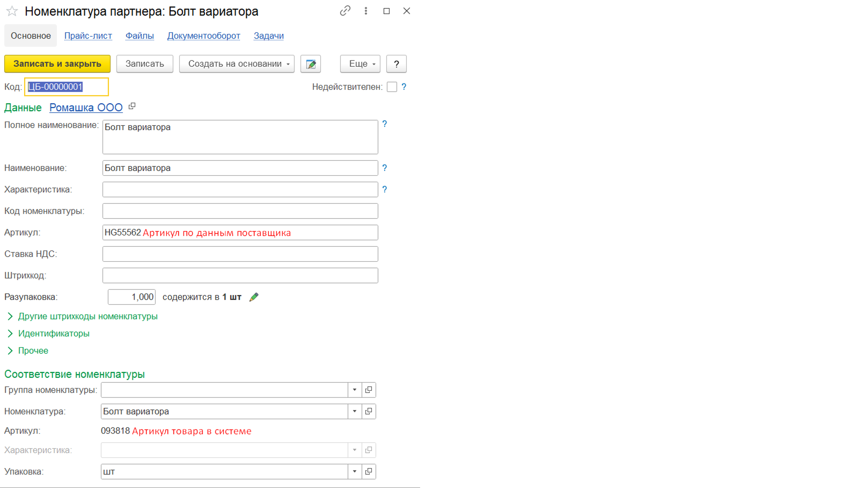Click the Разупаковка quantity field 1,000
The width and height of the screenshot is (868, 488).
(132, 297)
